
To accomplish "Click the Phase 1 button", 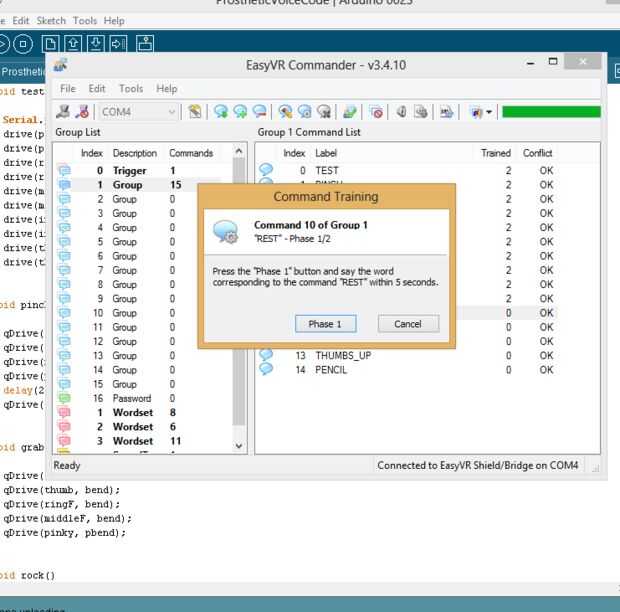I will click(325, 324).
